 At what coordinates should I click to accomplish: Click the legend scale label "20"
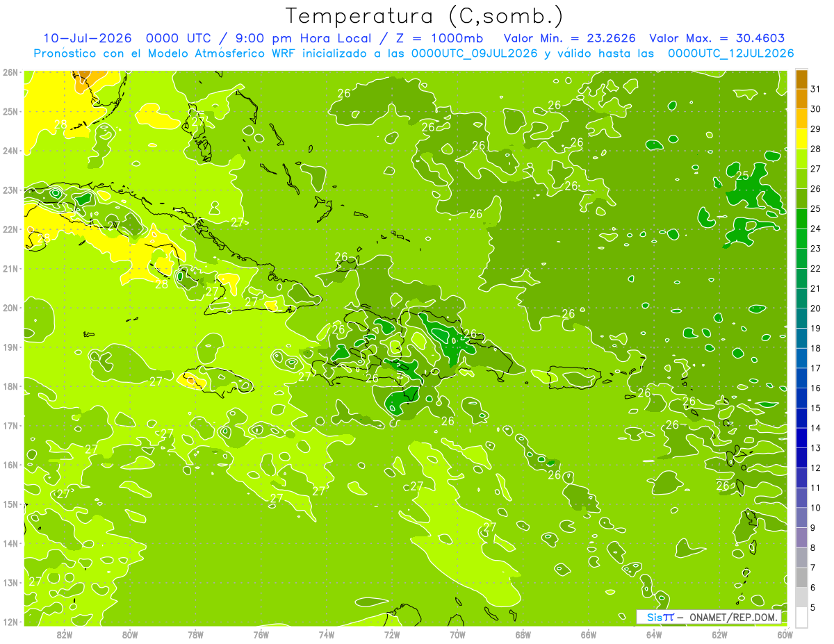[x=816, y=308]
